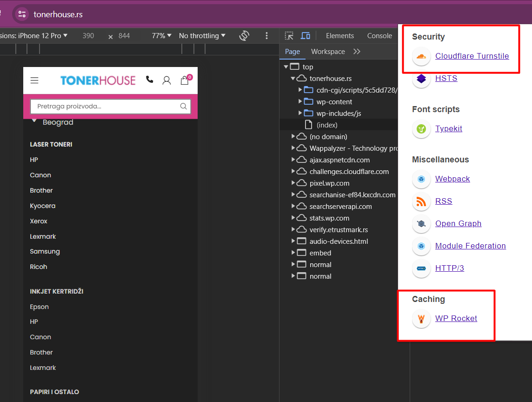Expand the wp-content folder
The image size is (532, 402).
click(x=300, y=101)
